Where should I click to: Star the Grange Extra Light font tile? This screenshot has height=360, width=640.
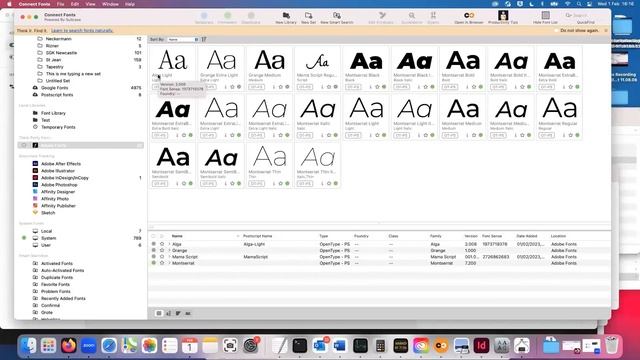point(232,87)
